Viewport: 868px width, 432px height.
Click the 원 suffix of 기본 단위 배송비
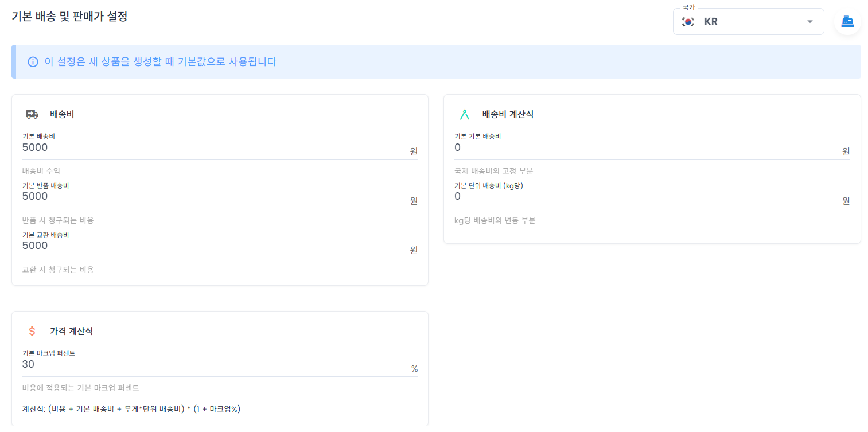[846, 200]
